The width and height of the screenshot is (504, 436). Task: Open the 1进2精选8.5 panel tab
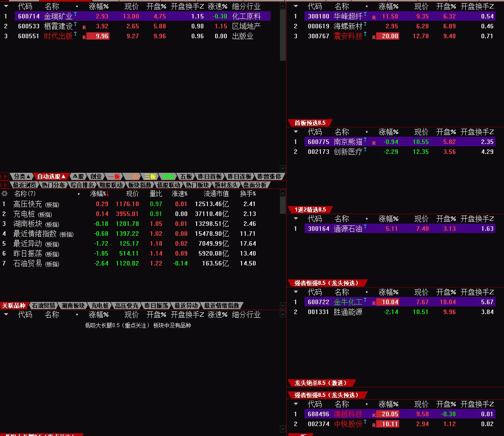(x=310, y=210)
